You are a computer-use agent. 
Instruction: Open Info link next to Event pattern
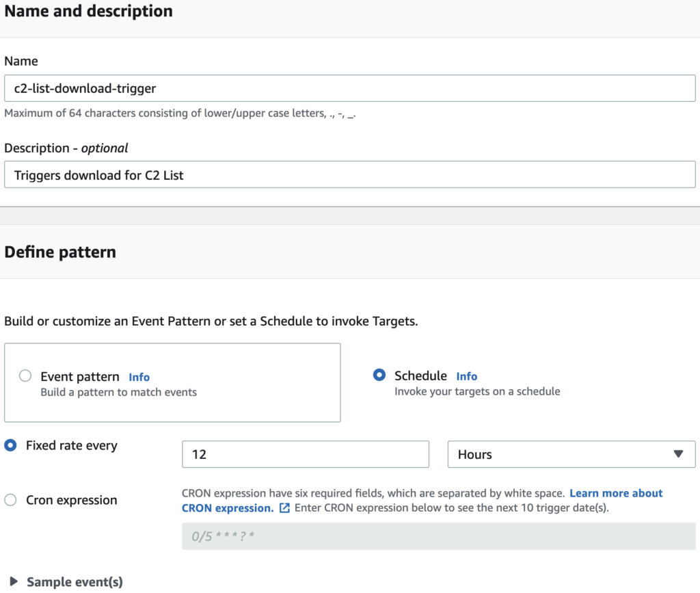(x=139, y=377)
